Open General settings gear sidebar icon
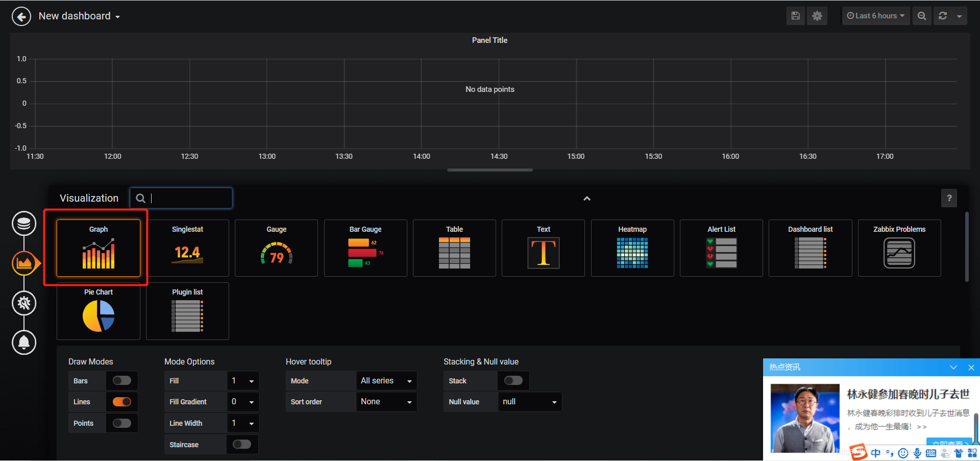This screenshot has height=461, width=980. pyautogui.click(x=24, y=303)
